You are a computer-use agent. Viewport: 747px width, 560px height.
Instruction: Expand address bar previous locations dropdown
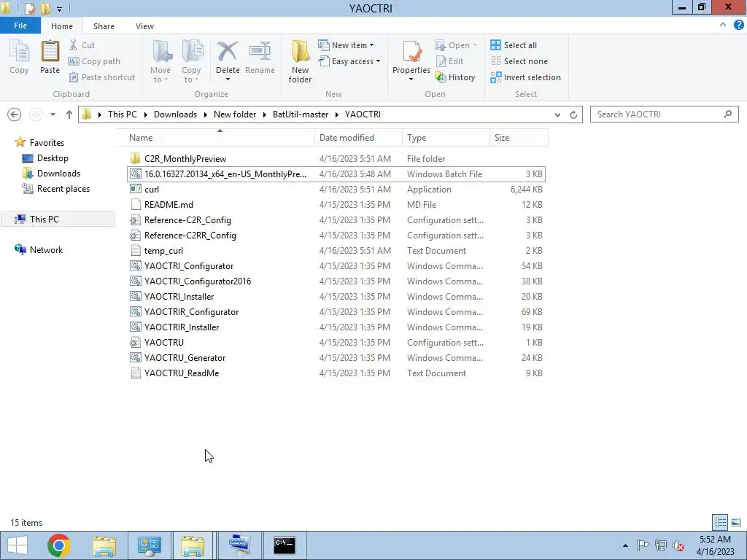[557, 114]
